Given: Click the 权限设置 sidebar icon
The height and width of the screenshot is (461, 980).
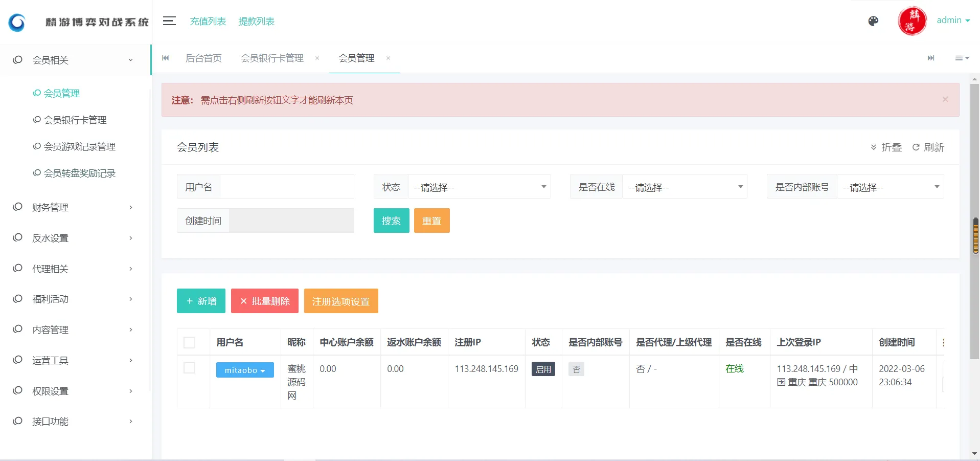Looking at the screenshot, I should (x=17, y=391).
